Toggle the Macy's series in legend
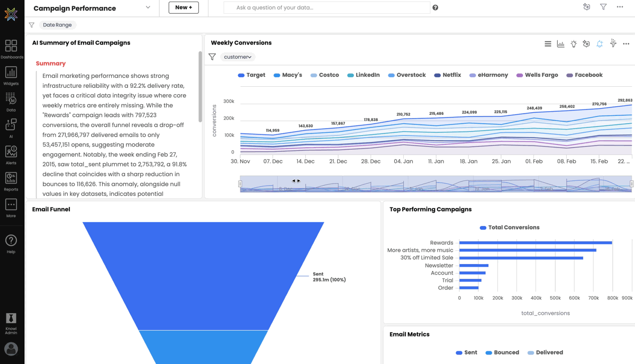The image size is (635, 364). point(287,75)
